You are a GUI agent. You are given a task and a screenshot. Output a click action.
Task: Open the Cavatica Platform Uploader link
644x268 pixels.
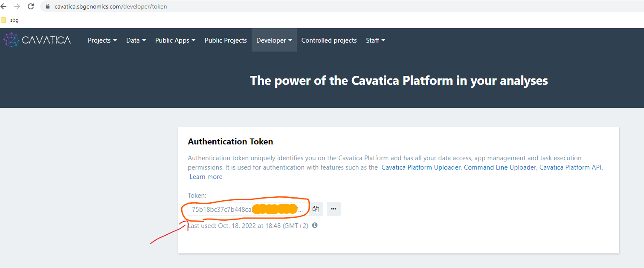(x=421, y=167)
